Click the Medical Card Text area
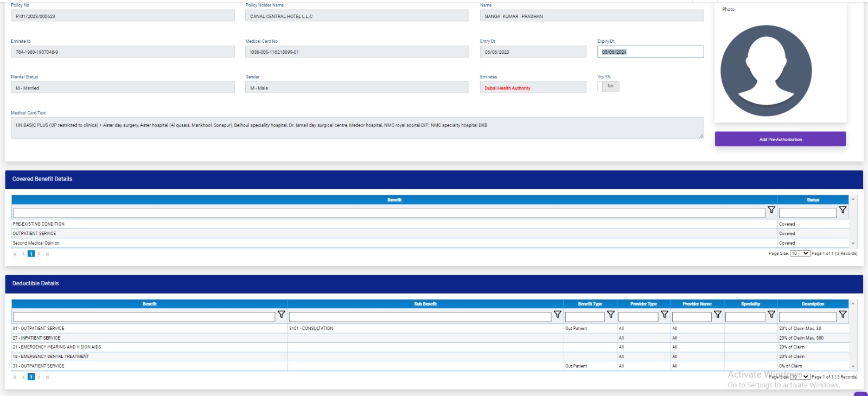 [356, 128]
